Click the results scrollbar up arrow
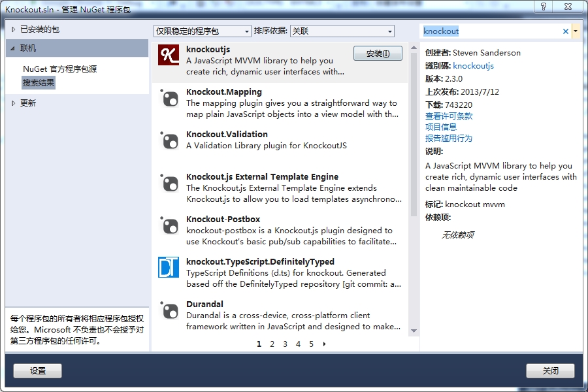Image resolution: width=588 pixels, height=392 pixels. coord(414,48)
